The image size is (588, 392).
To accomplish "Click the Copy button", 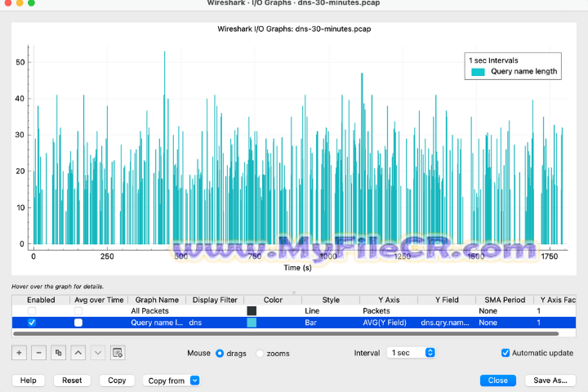I will (117, 381).
